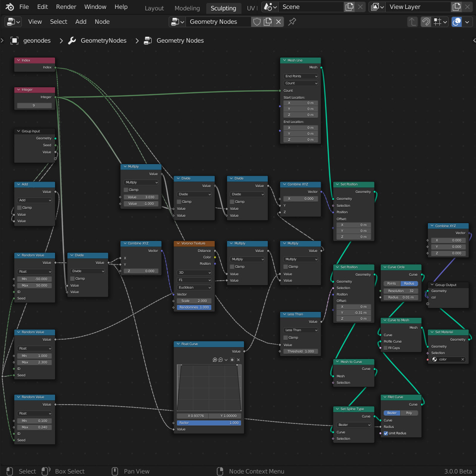
Task: Zoom in on the Float Curve graph
Action: pyautogui.click(x=215, y=359)
